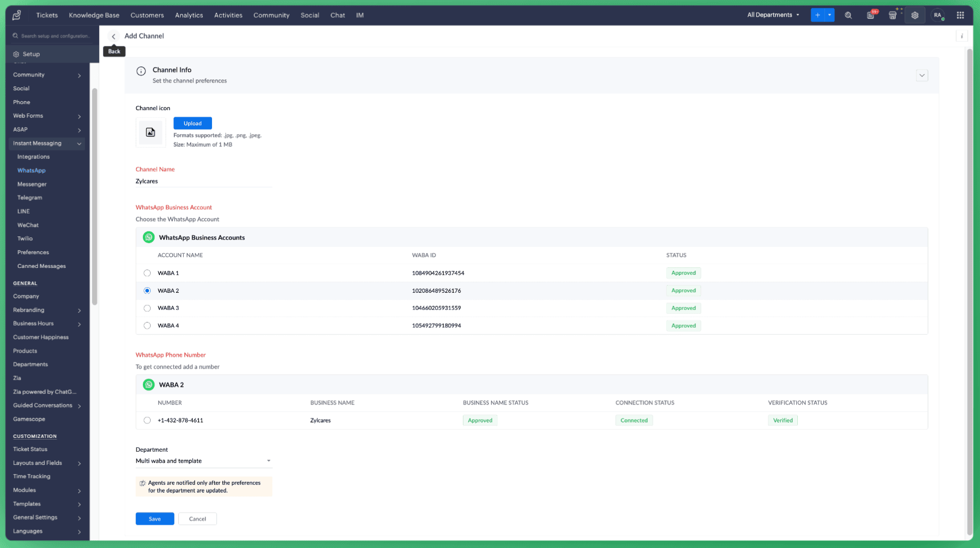Expand the ASAP sidebar section

point(79,130)
